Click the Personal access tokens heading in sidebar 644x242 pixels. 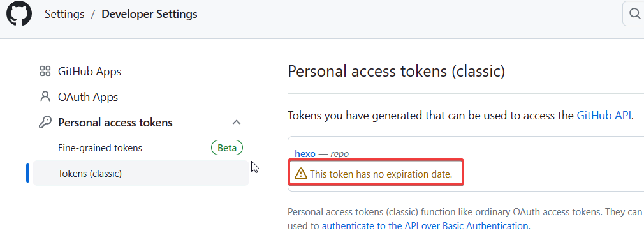click(115, 123)
